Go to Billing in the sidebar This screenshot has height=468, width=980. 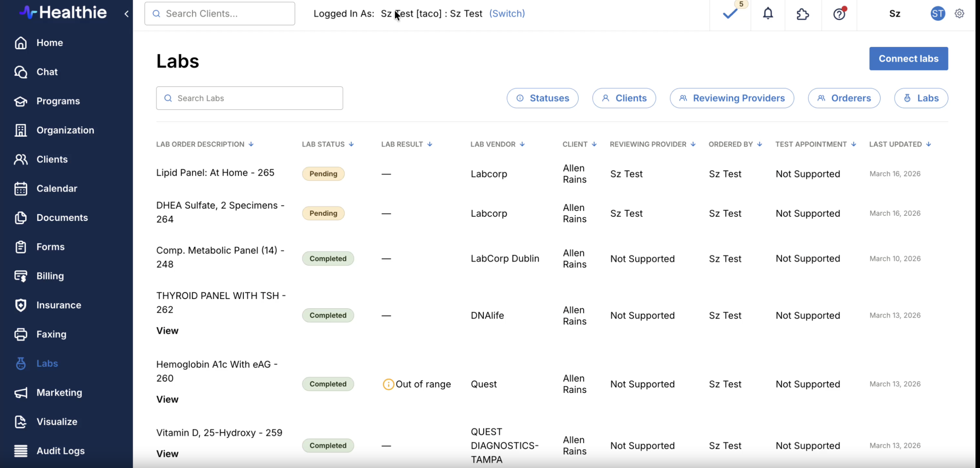(x=50, y=276)
